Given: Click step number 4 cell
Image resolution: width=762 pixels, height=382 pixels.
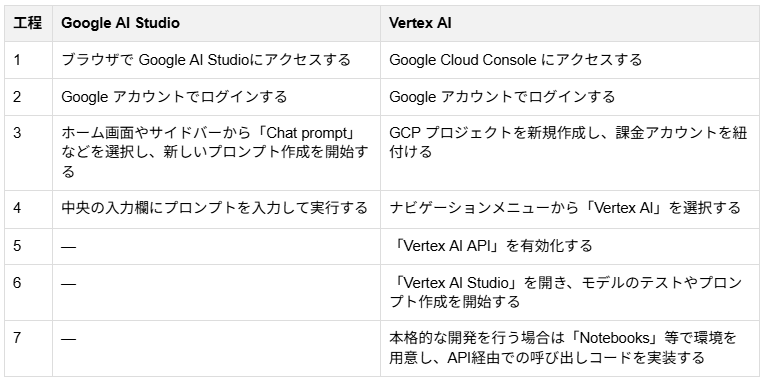Looking at the screenshot, I should click(28, 209).
